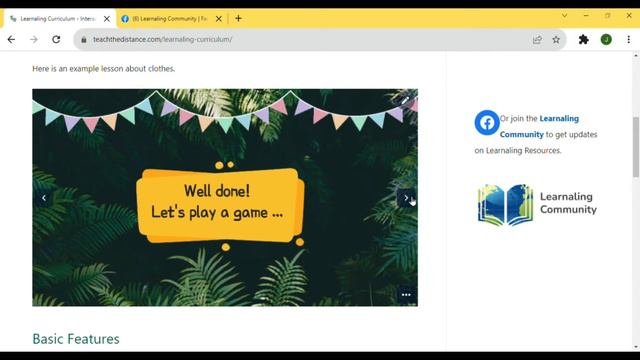Share this page from the address bar
The image size is (640, 360).
pyautogui.click(x=537, y=40)
